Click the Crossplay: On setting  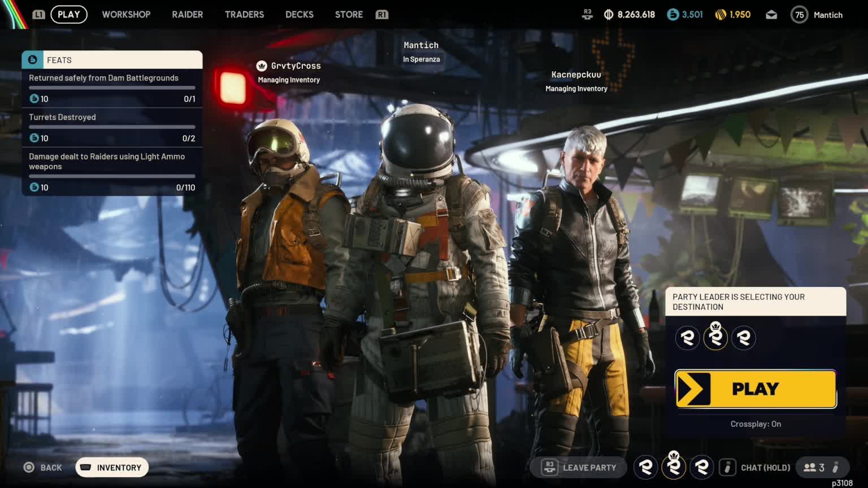(756, 424)
